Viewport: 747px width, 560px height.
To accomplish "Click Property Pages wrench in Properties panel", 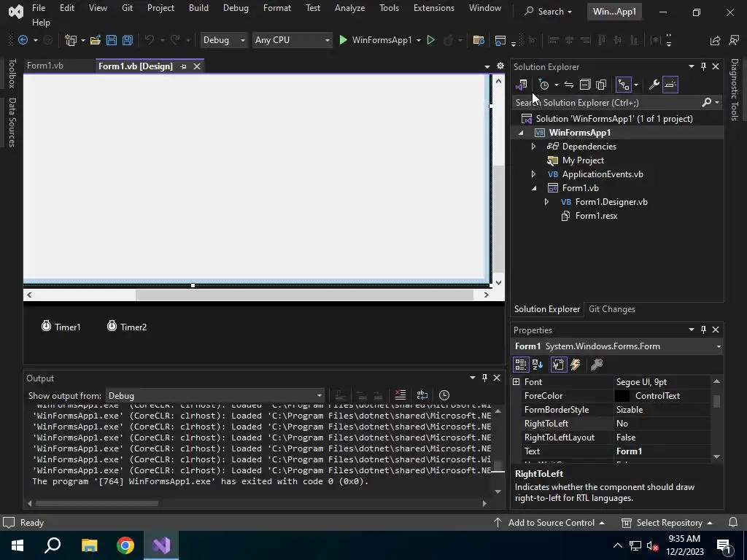I will [597, 365].
